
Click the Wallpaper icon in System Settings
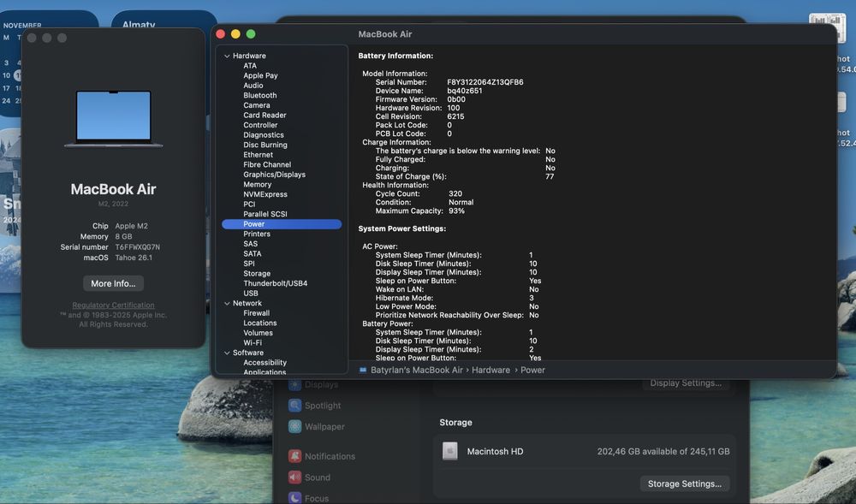pos(294,426)
